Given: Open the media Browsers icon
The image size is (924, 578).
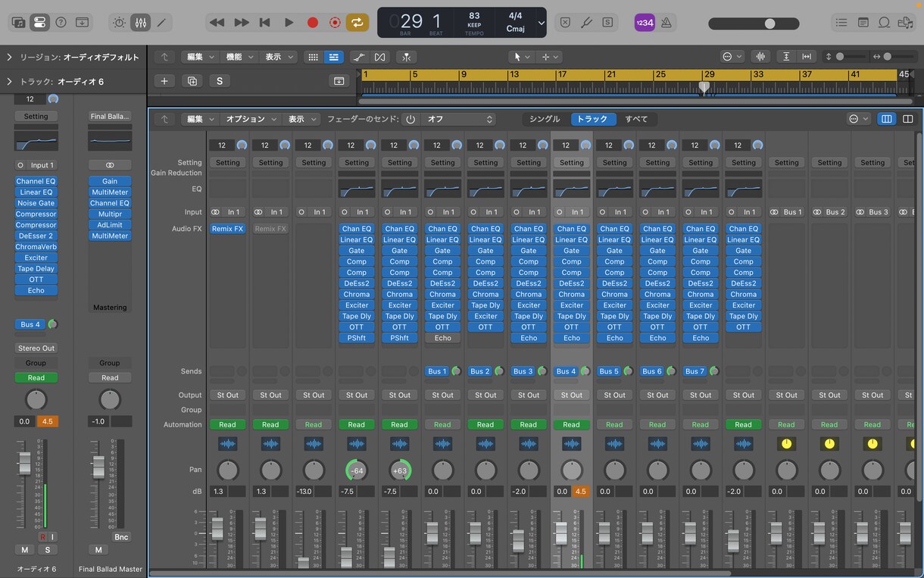Looking at the screenshot, I should tap(904, 23).
